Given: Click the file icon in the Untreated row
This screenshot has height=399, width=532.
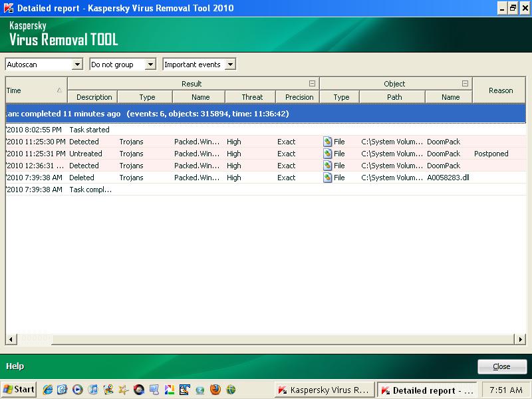Looking at the screenshot, I should (327, 154).
